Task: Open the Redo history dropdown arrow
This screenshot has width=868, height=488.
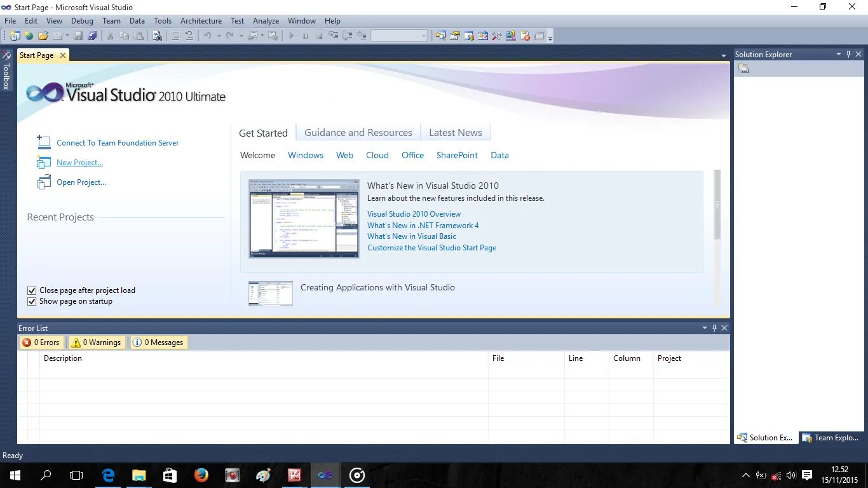Action: (241, 36)
